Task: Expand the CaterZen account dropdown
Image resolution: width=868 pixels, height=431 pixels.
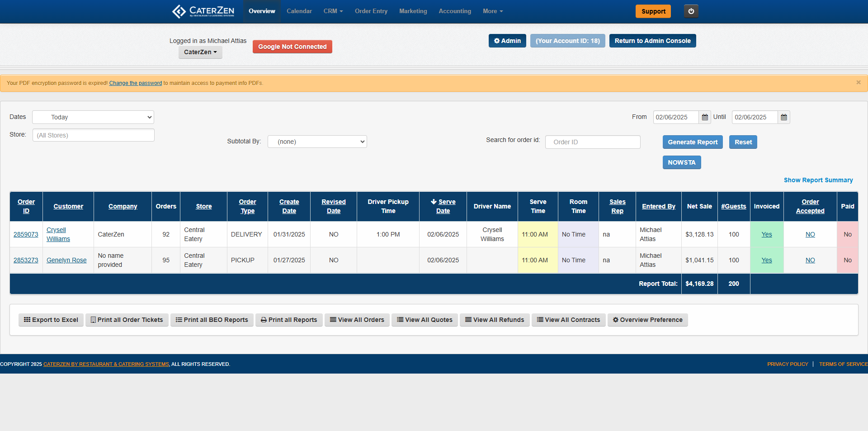Action: (200, 52)
